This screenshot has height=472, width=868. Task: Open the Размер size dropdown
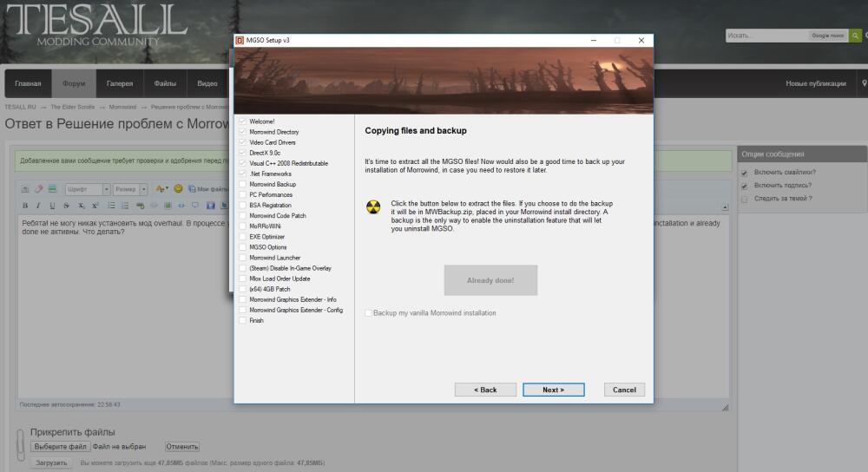(x=130, y=189)
